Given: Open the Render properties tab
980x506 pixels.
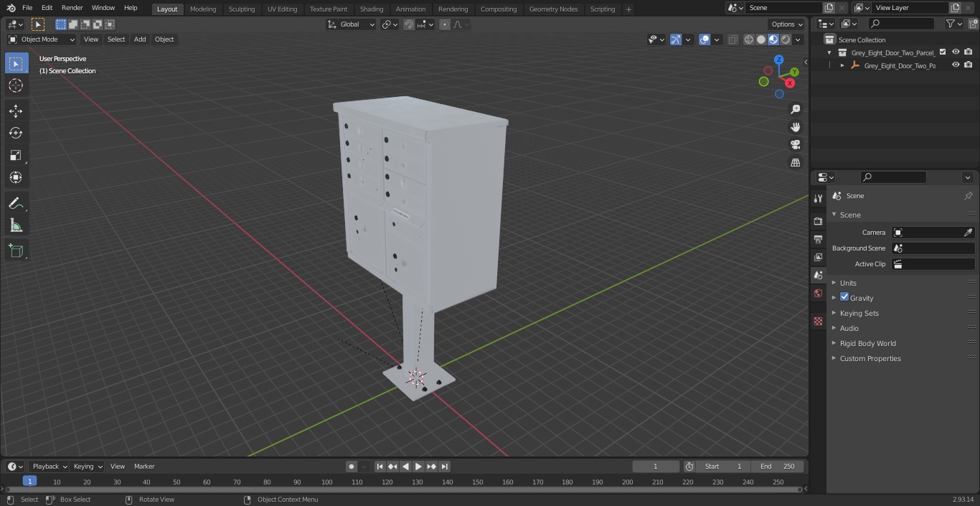Looking at the screenshot, I should click(x=818, y=221).
